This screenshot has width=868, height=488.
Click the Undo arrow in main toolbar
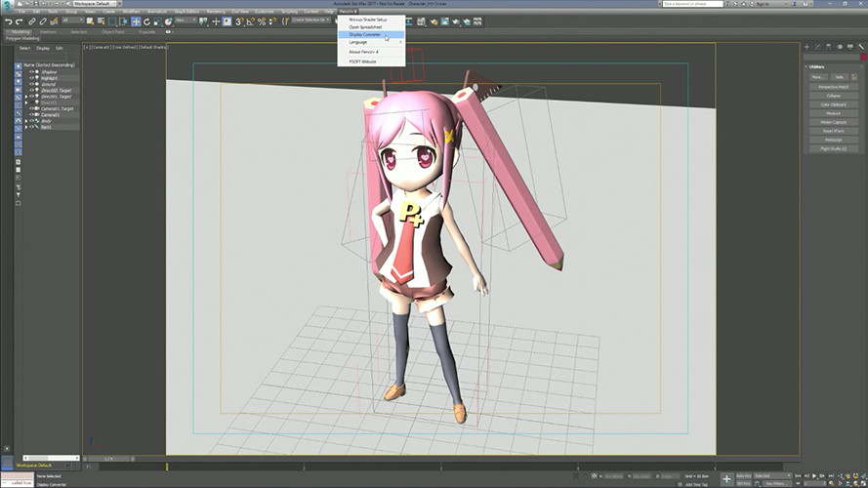[x=9, y=21]
